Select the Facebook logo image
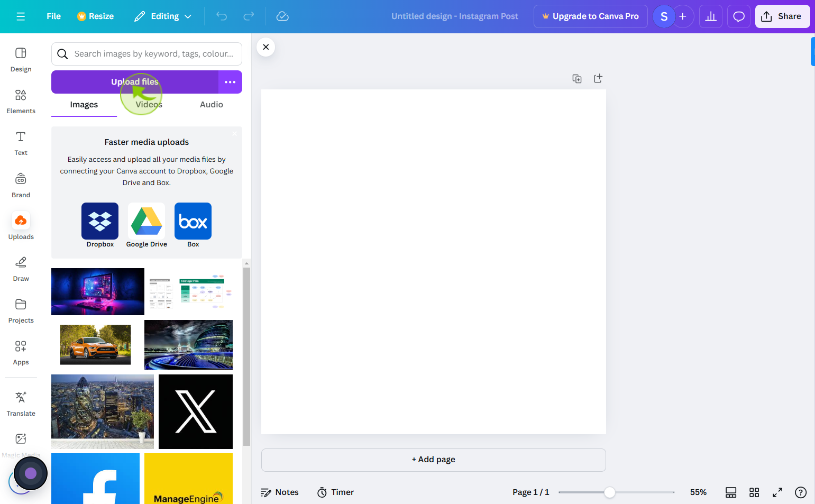 [95, 479]
